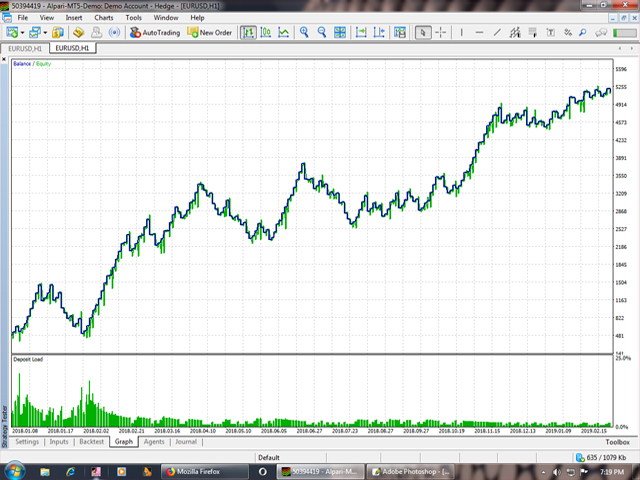Zoom out the chart

pos(322,32)
